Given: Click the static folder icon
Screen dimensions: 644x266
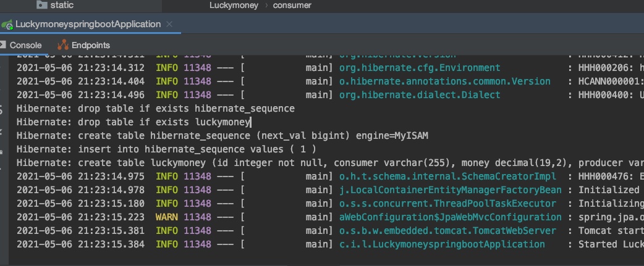Looking at the screenshot, I should 42,5.
